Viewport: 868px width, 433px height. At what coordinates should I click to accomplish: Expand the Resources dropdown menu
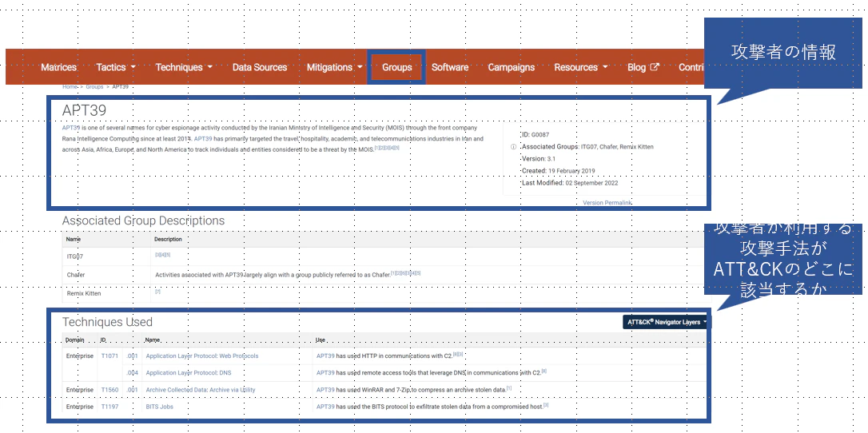pos(581,67)
